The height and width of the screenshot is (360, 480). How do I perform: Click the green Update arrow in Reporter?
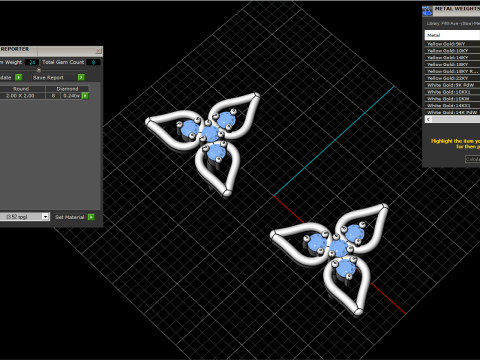click(19, 77)
